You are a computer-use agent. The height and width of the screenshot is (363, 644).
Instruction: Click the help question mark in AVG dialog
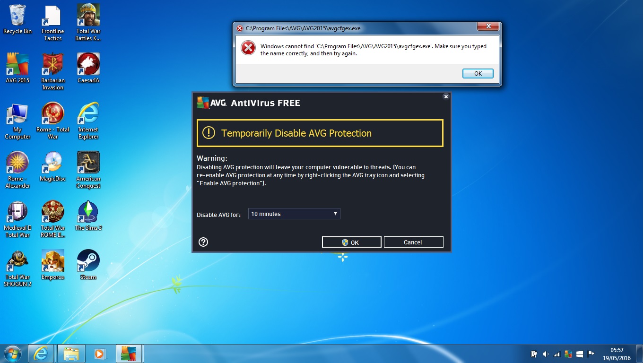coord(203,242)
